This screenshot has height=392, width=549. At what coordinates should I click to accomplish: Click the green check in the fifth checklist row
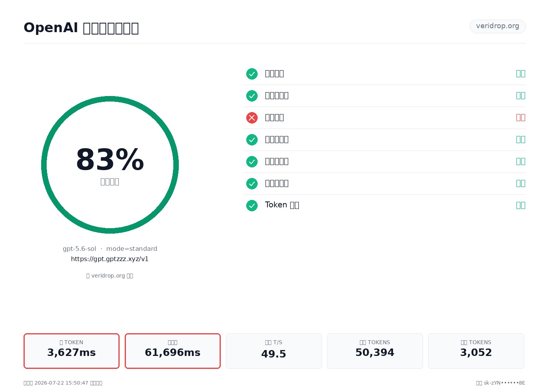click(252, 162)
